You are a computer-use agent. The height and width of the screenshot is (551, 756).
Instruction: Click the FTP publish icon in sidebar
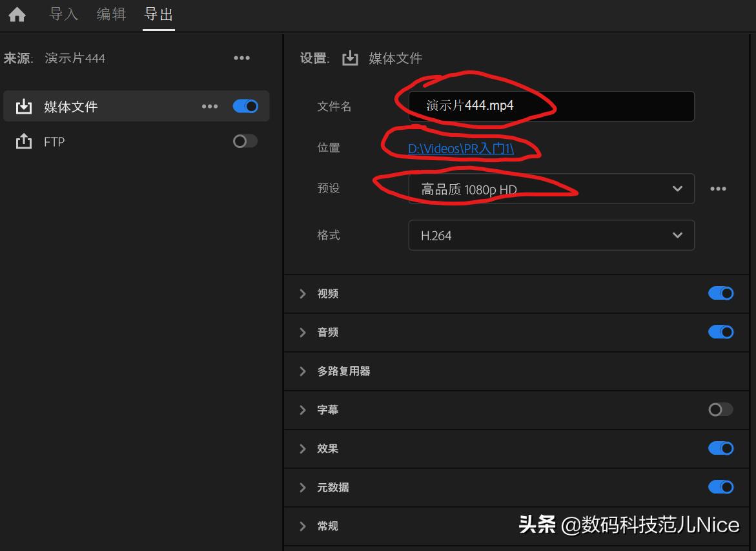tap(23, 141)
